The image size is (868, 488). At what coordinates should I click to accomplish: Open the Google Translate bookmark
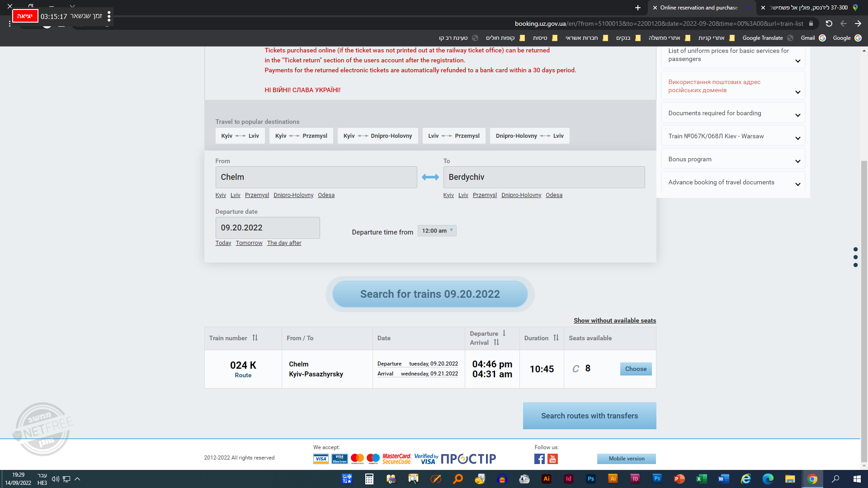click(762, 38)
